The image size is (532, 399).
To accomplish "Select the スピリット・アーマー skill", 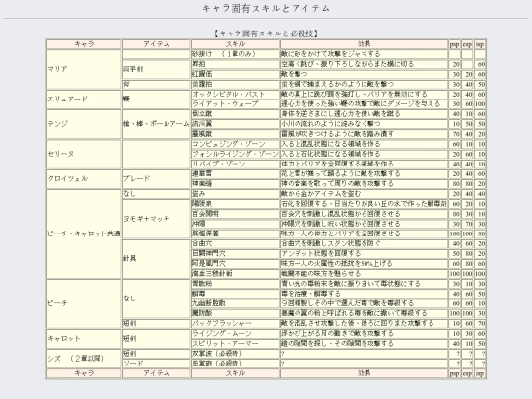I will point(235,344).
